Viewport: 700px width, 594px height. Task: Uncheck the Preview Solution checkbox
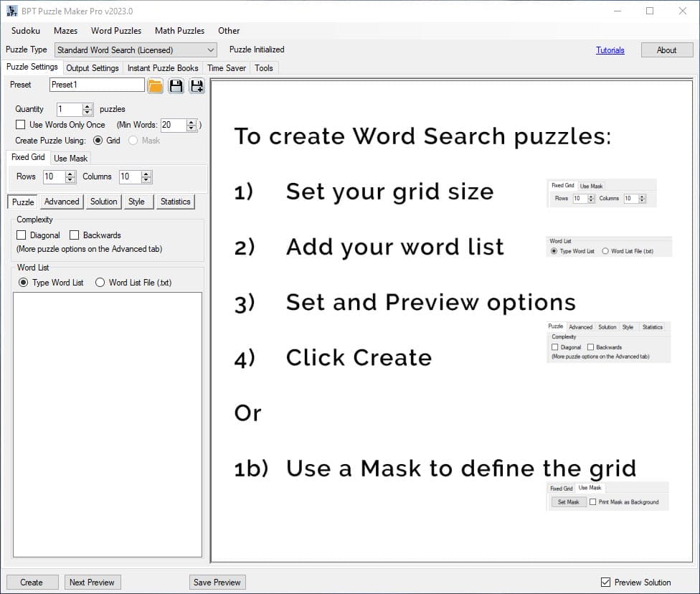coord(605,583)
